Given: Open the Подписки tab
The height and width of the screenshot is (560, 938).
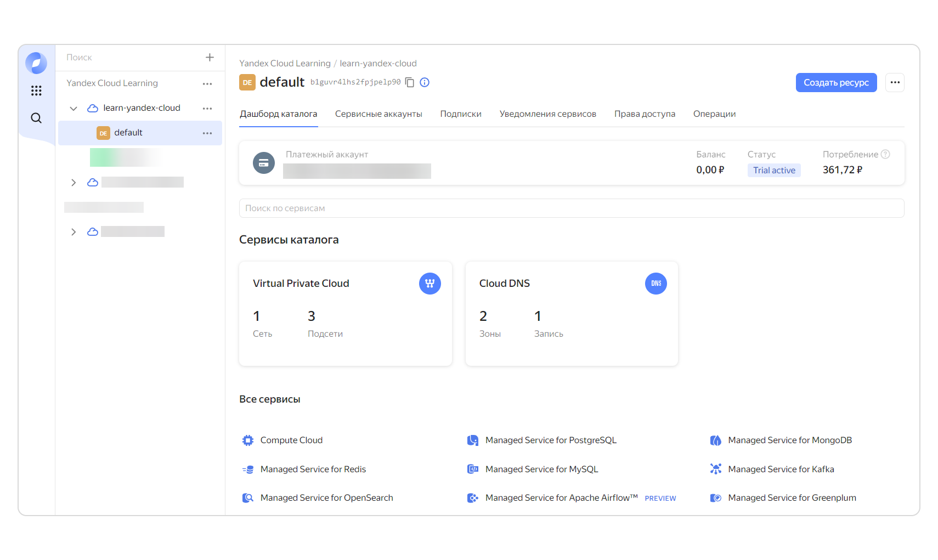Looking at the screenshot, I should (x=461, y=114).
